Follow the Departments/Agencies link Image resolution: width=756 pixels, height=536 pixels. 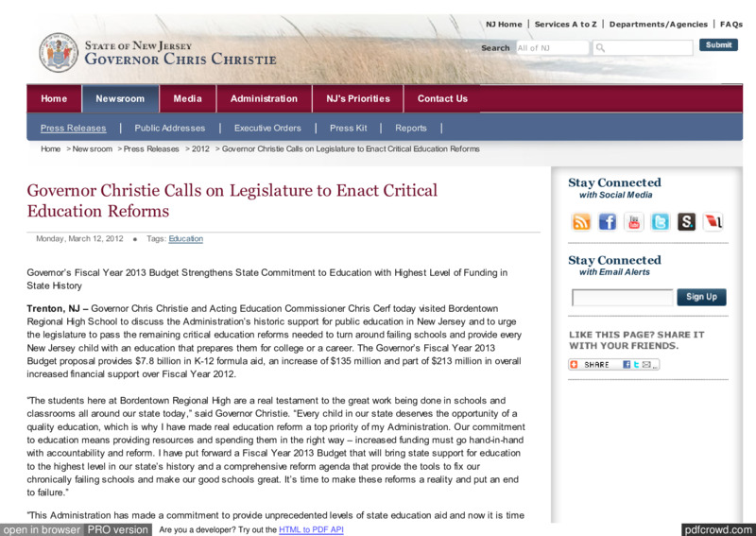click(659, 25)
